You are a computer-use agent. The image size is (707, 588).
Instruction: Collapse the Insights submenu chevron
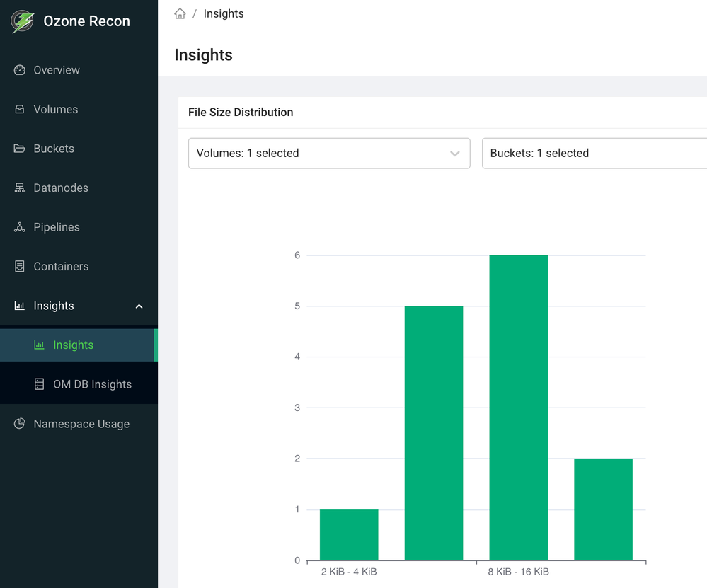pos(139,306)
